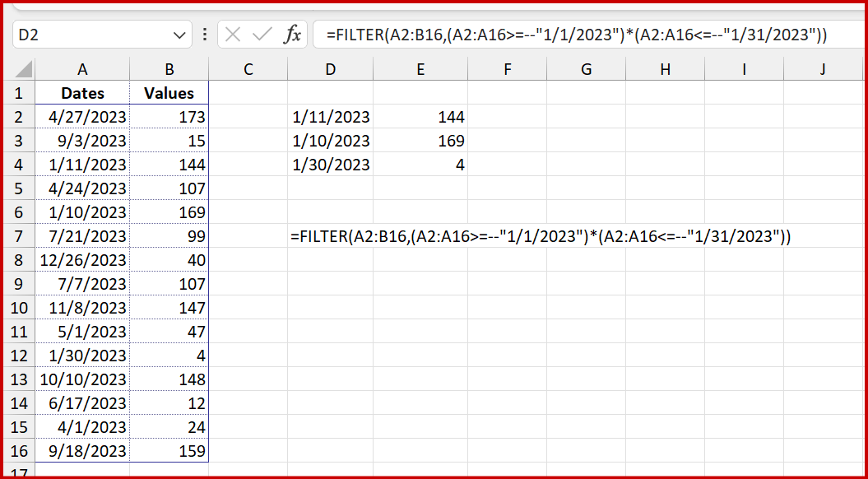
Task: Click cell D2 showing 1/11/2023
Action: [x=330, y=117]
